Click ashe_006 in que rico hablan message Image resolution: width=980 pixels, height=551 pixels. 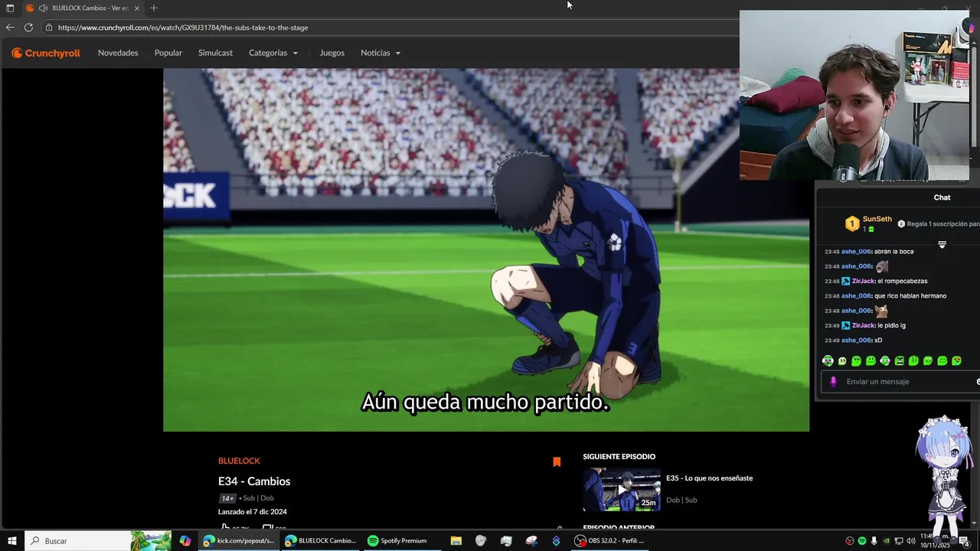point(856,296)
